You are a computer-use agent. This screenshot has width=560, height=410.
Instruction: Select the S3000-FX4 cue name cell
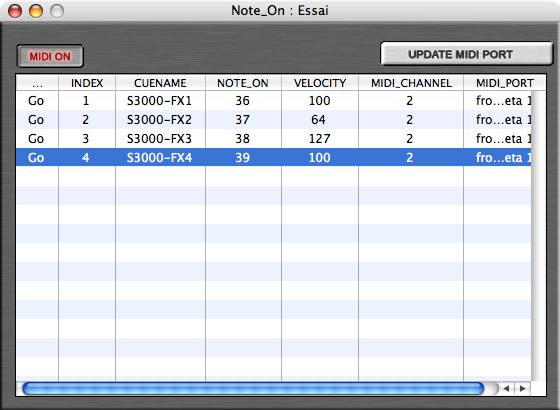160,158
